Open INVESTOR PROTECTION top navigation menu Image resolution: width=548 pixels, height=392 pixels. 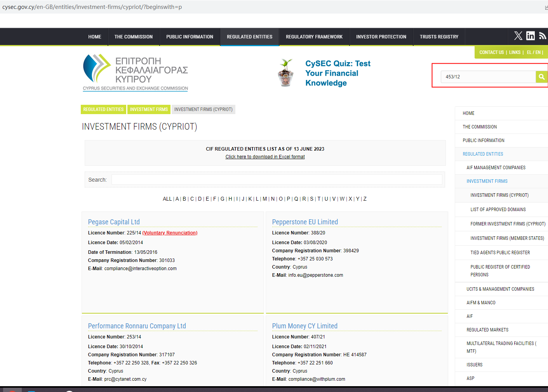[381, 37]
